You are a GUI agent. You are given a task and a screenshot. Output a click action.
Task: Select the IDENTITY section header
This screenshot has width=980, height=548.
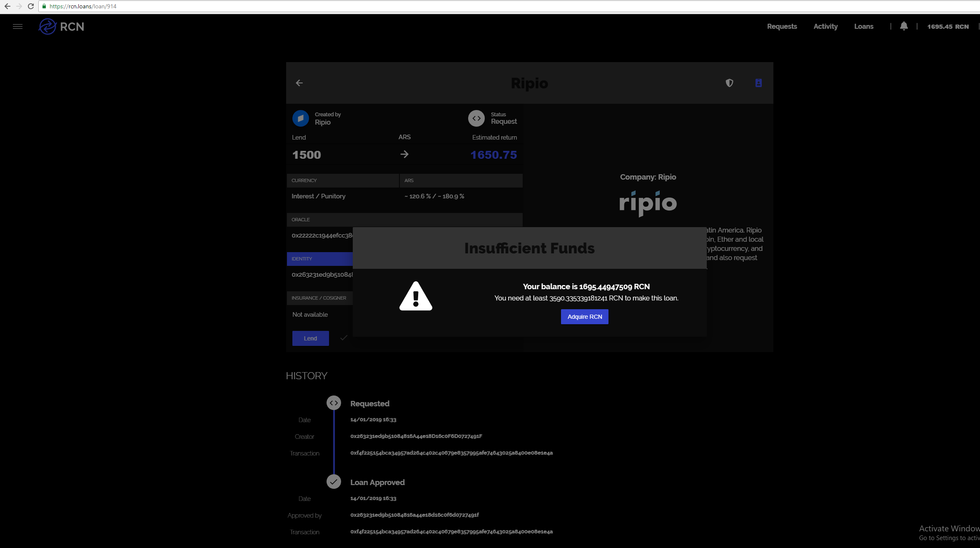319,259
